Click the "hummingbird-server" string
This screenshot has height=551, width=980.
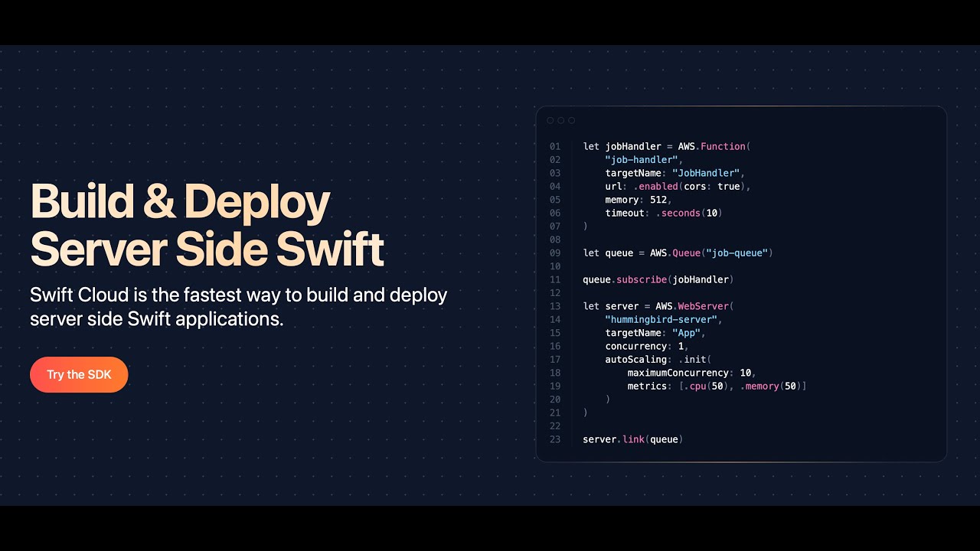(664, 319)
